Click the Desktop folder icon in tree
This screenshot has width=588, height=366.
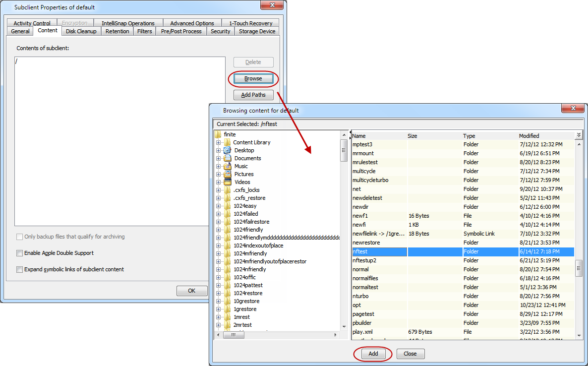pyautogui.click(x=228, y=150)
